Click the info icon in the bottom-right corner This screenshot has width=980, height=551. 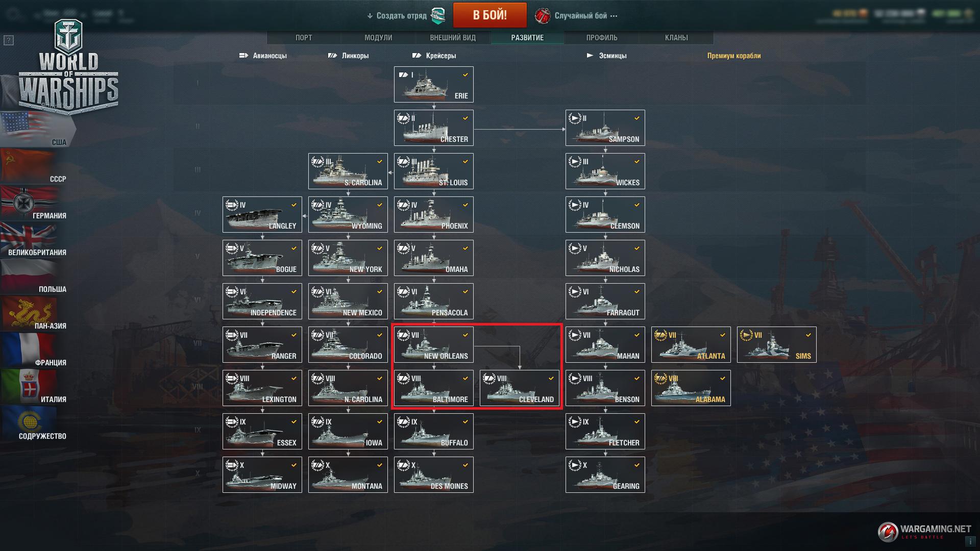coord(970,542)
